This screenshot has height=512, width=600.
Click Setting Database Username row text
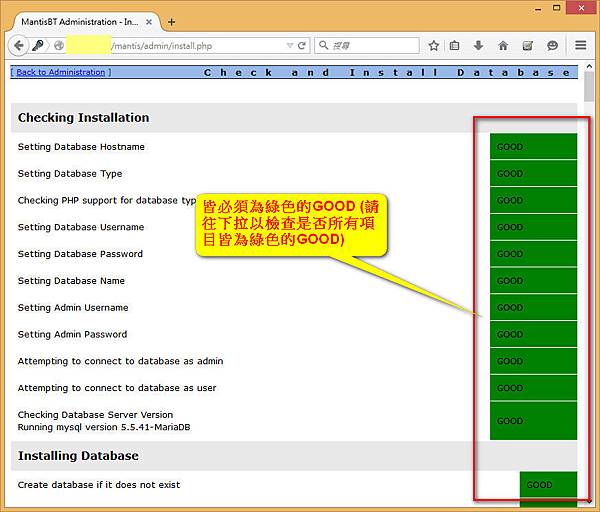pos(81,227)
